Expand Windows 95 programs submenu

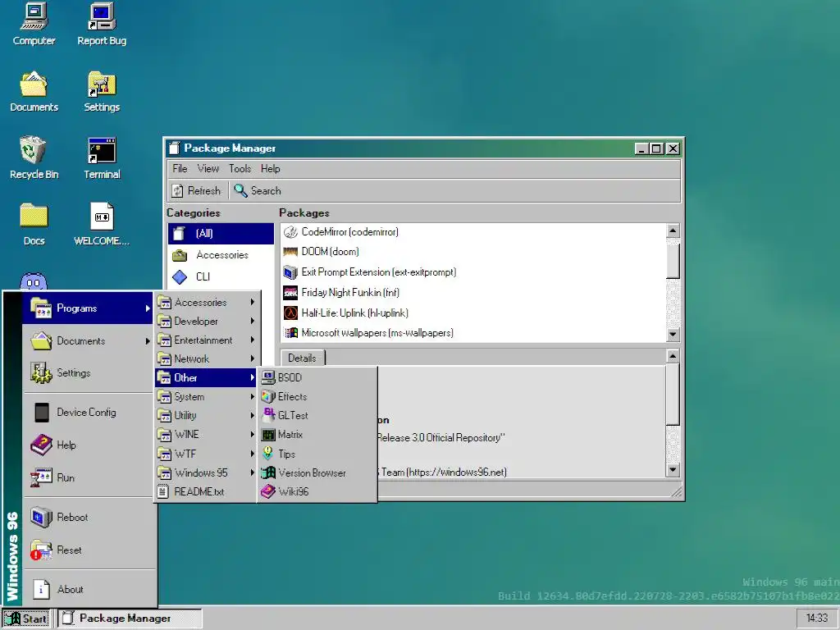[206, 473]
